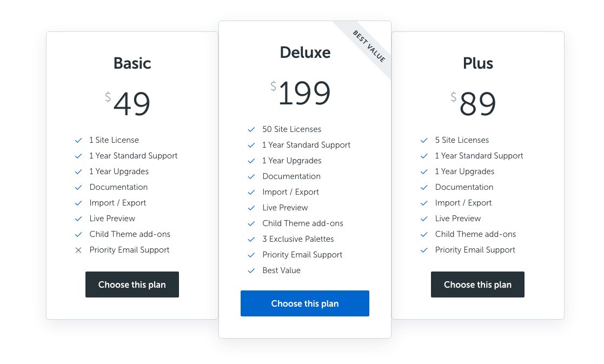Click checkmark next to Plus 5 Site Licenses
The height and width of the screenshot is (364, 604).
pyautogui.click(x=424, y=140)
